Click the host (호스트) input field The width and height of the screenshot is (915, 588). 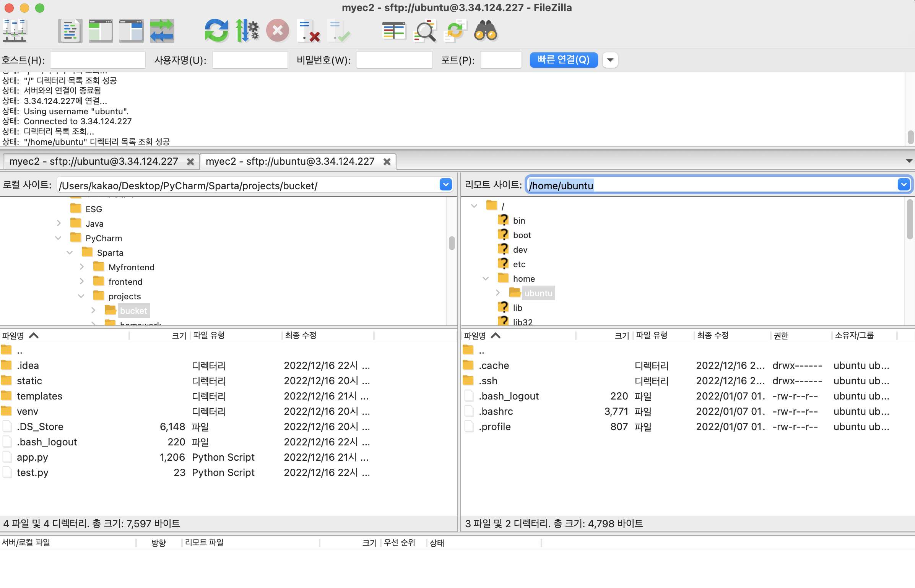tap(98, 60)
